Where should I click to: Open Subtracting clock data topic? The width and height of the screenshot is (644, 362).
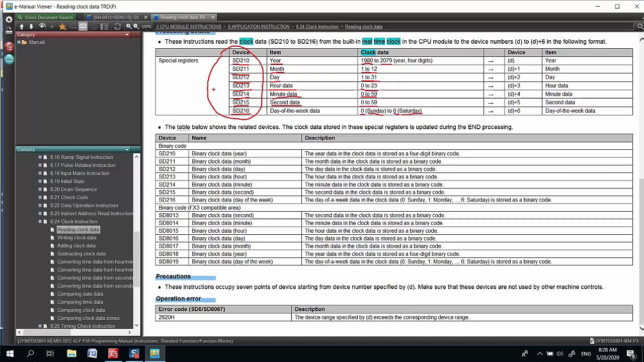point(81,253)
